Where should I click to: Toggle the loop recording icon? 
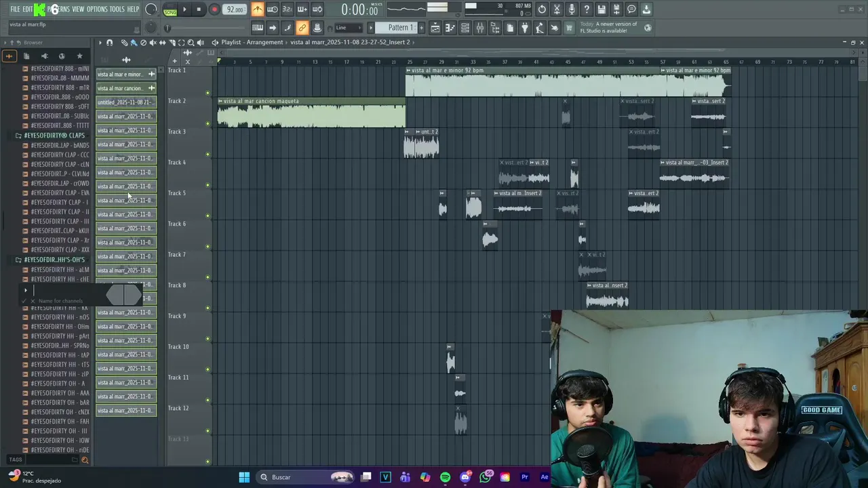click(317, 9)
